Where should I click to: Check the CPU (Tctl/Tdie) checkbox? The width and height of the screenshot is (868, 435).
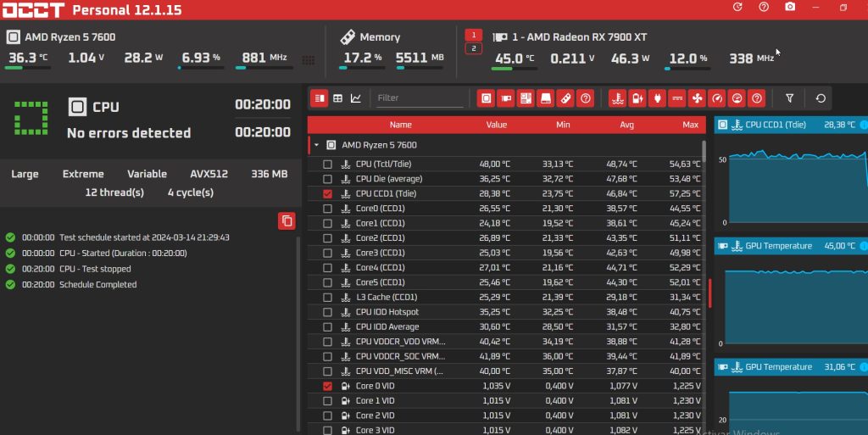point(328,165)
